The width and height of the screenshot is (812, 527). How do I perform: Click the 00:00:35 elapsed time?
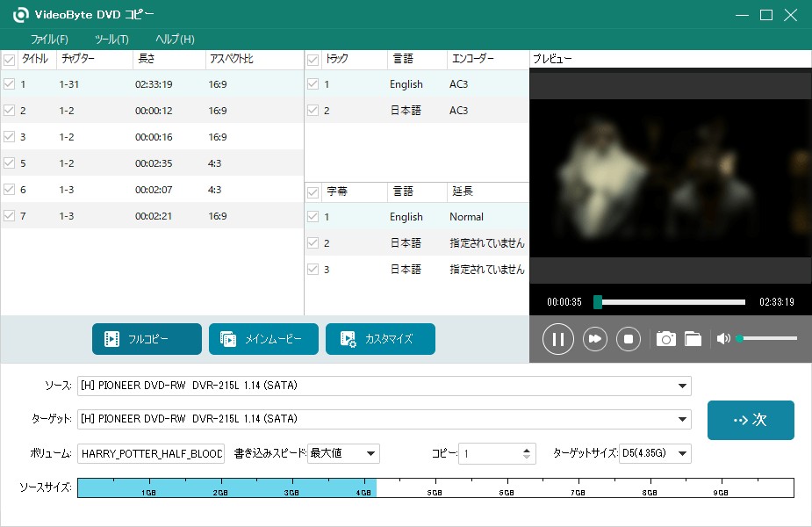pyautogui.click(x=564, y=302)
